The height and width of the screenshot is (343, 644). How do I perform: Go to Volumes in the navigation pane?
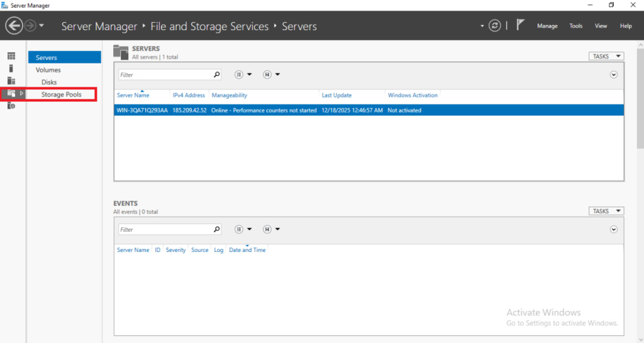[48, 70]
